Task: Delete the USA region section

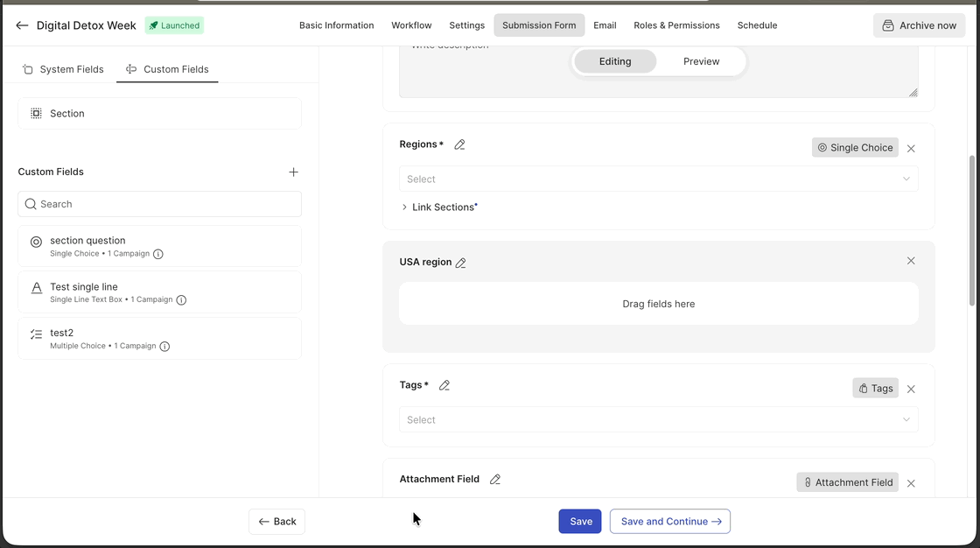Action: [911, 261]
